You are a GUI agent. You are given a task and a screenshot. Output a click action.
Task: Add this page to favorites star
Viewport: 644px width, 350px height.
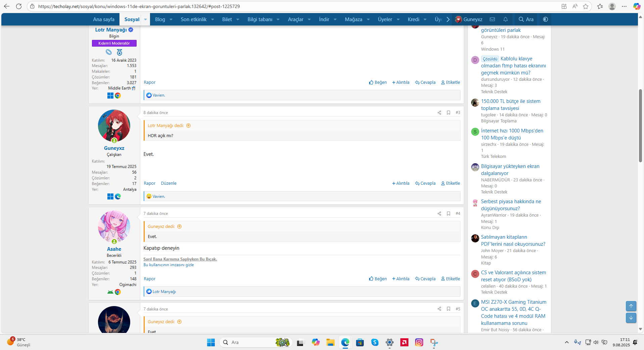[x=586, y=6]
